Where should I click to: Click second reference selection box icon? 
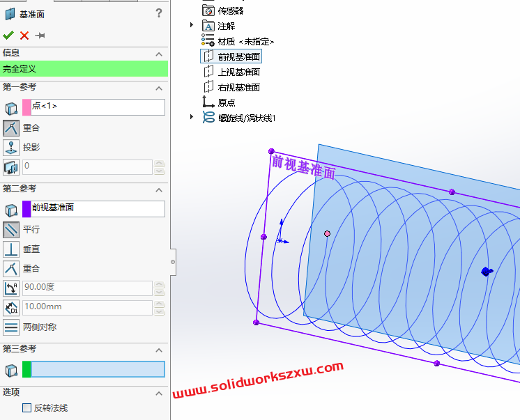11,210
